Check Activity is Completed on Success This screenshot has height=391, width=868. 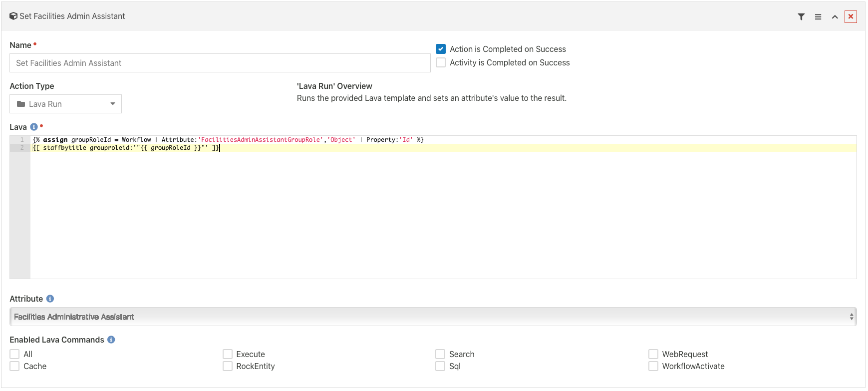(441, 62)
